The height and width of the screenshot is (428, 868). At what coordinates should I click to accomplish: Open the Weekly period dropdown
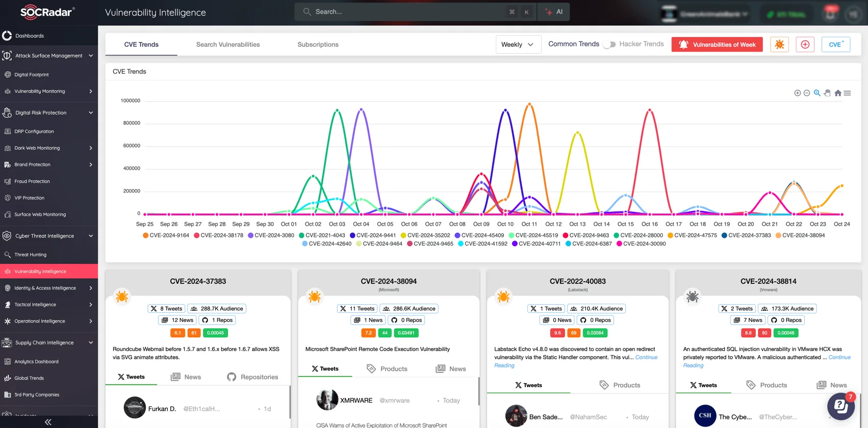(x=518, y=44)
